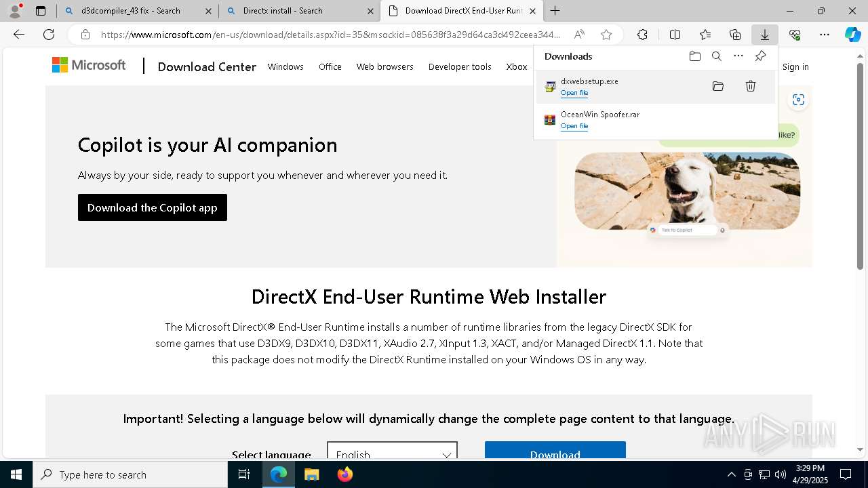868x488 pixels.
Task: Open a new browser tab
Action: [555, 11]
